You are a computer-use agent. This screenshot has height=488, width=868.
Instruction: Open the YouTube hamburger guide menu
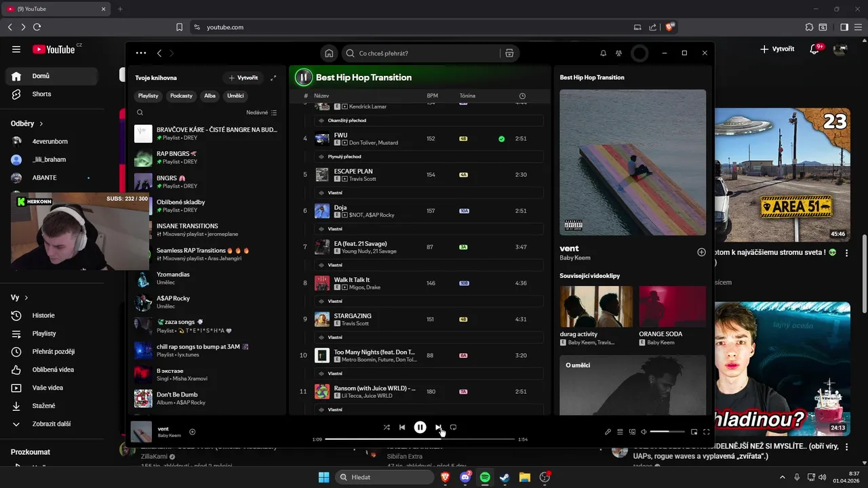click(x=16, y=49)
